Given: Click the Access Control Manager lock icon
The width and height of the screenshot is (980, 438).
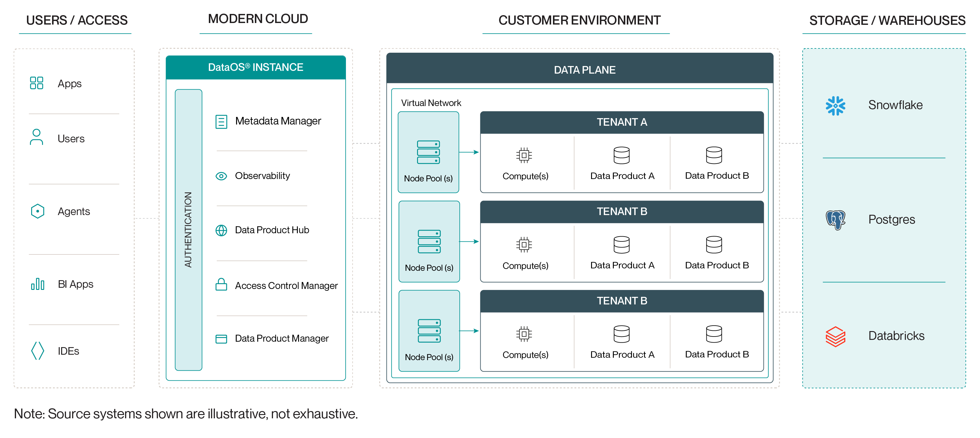Looking at the screenshot, I should pos(221,284).
